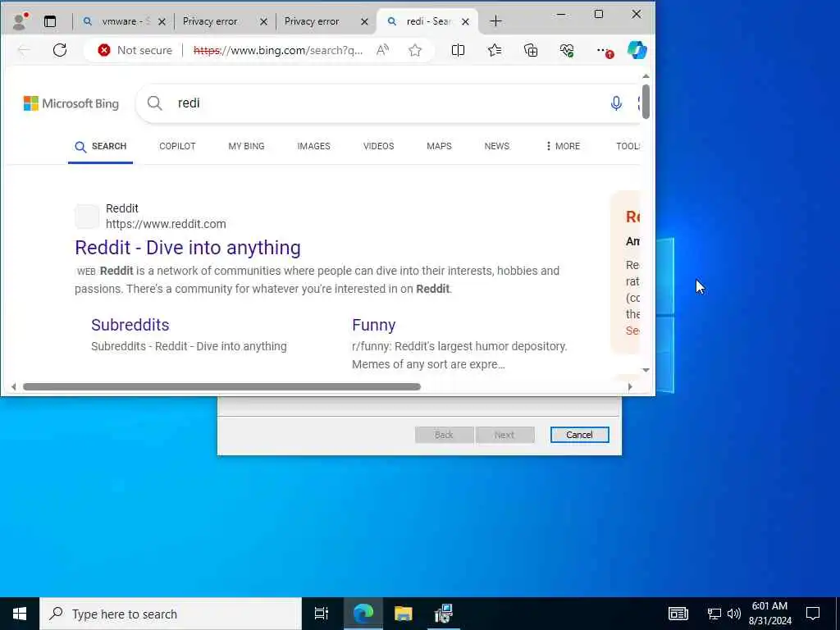Viewport: 840px width, 630px height.
Task: Open the notification center icon
Action: point(813,614)
